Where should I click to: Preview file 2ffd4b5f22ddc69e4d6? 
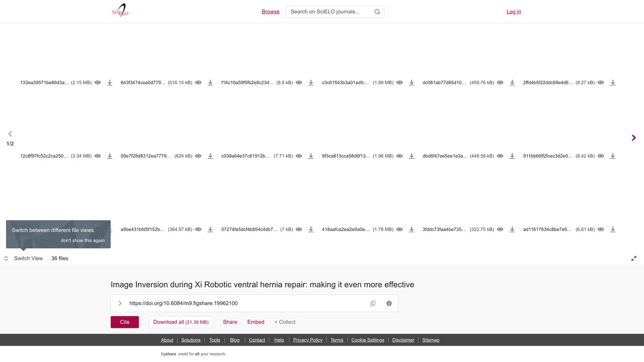pyautogui.click(x=601, y=82)
